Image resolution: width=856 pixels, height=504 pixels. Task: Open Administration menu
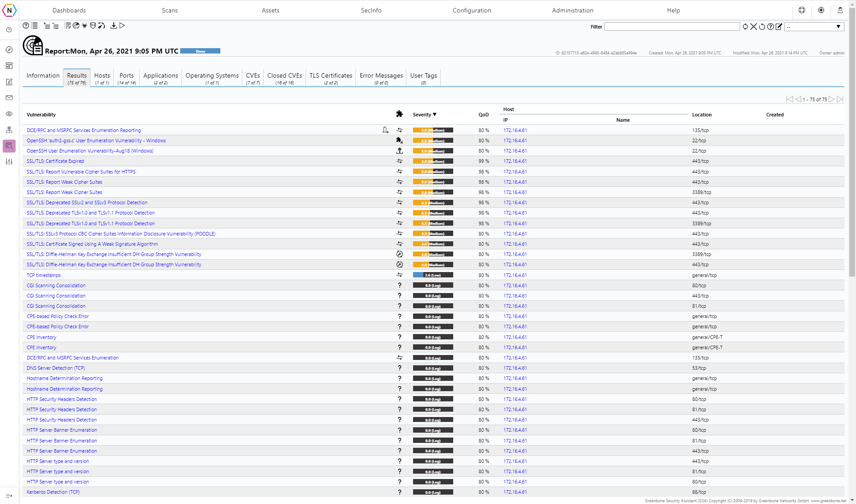click(573, 10)
